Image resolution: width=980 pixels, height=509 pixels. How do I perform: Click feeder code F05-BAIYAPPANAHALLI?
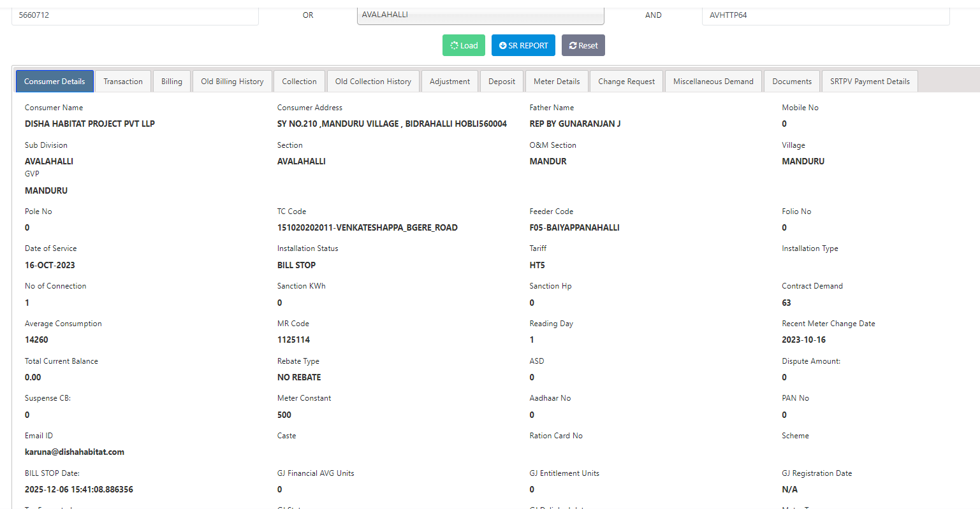coord(574,227)
